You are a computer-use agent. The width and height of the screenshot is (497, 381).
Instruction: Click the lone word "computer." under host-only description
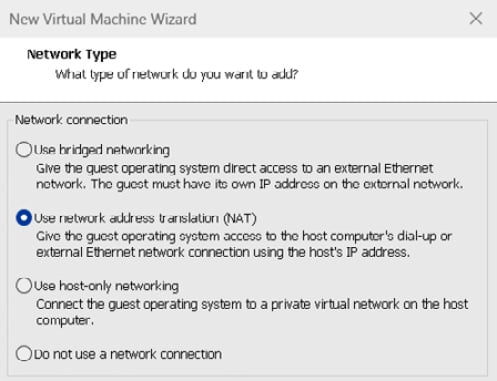click(x=65, y=320)
